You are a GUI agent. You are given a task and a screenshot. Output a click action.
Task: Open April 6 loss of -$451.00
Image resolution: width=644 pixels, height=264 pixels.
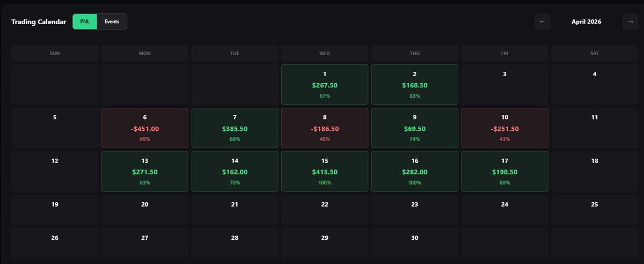click(145, 128)
